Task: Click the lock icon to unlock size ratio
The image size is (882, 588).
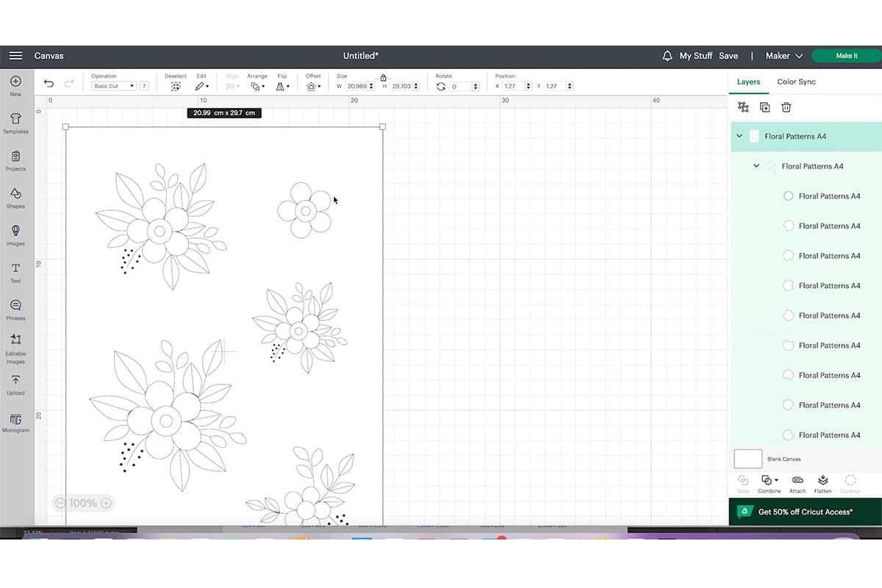Action: pos(383,76)
